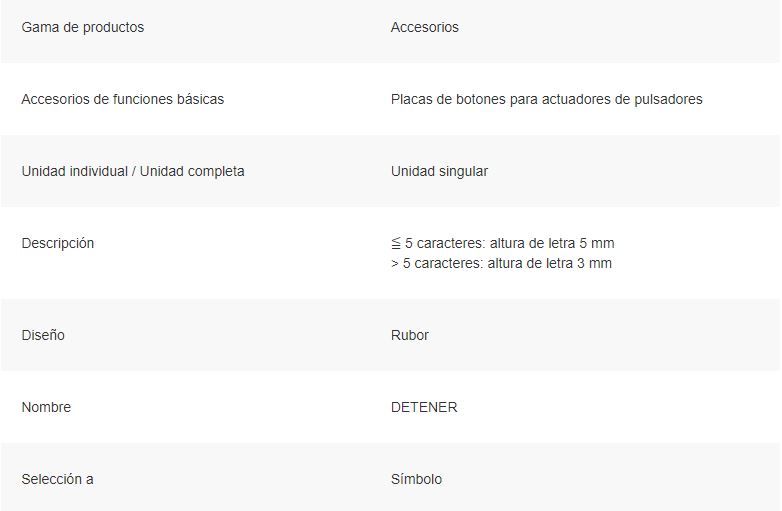Click '> 5 caracteres: altura de letra 3 mm'
This screenshot has width=782, height=511.
click(501, 263)
